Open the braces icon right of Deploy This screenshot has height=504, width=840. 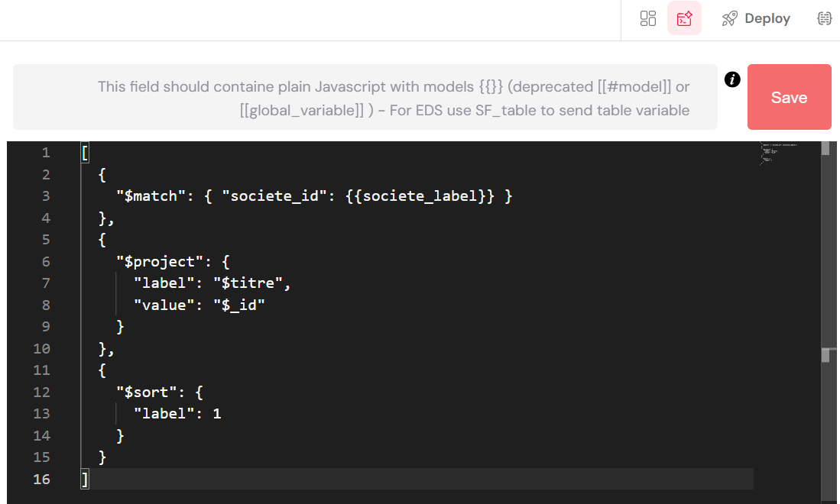pos(824,18)
